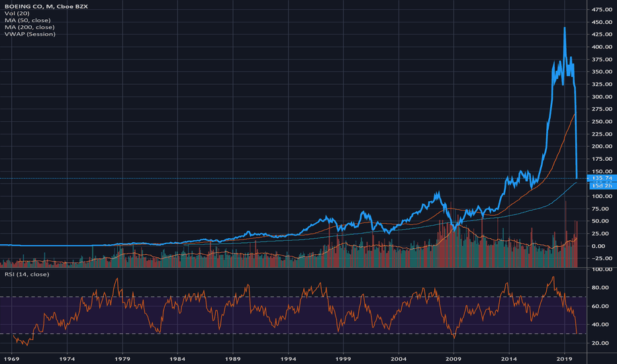Click the 1974 label on time axis
The height and width of the screenshot is (364, 617).
tap(67, 359)
